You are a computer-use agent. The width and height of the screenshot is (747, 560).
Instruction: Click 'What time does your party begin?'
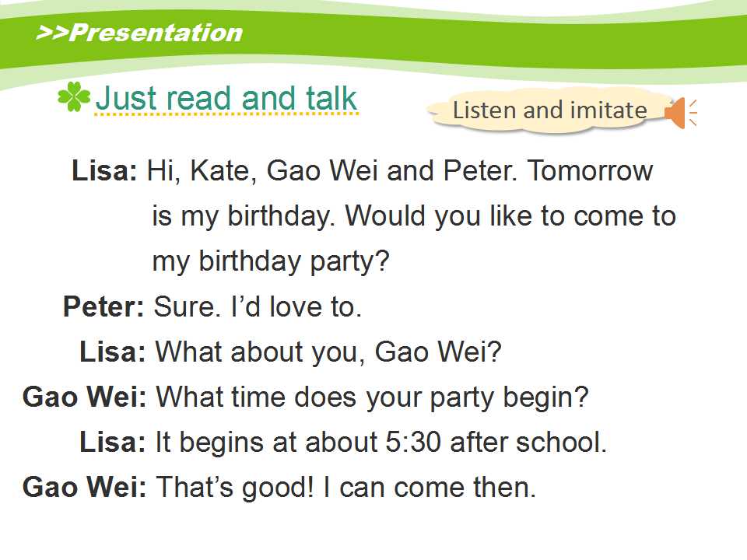(x=373, y=397)
